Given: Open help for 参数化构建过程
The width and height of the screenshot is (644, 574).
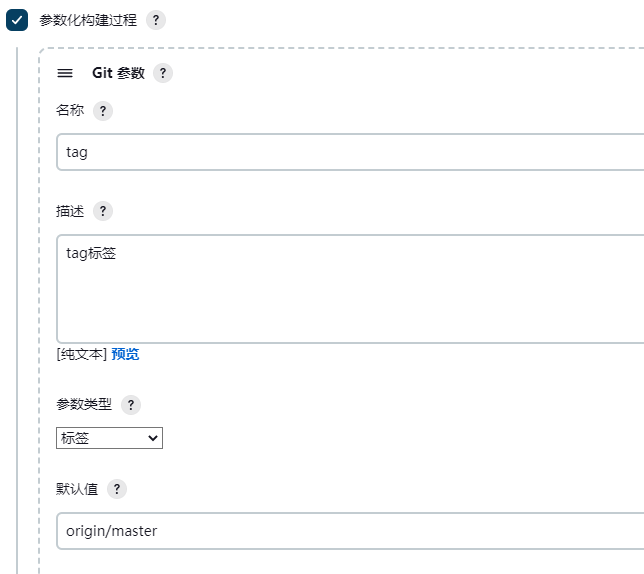Looking at the screenshot, I should [155, 21].
